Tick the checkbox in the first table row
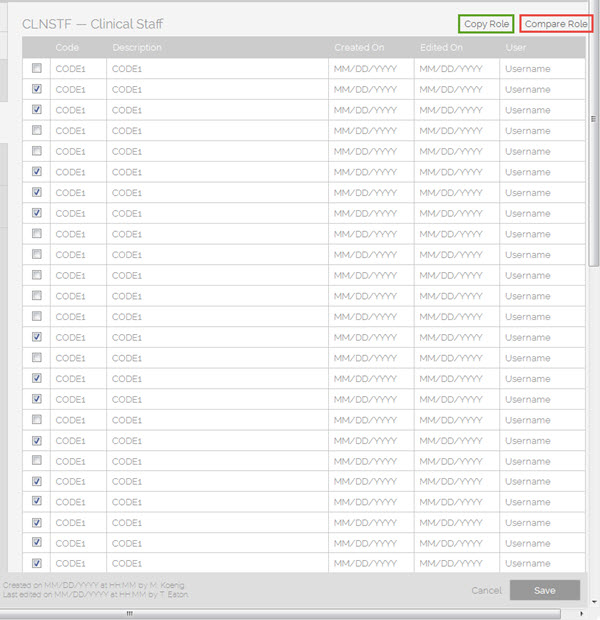Image resolution: width=600 pixels, height=620 pixels. [37, 68]
